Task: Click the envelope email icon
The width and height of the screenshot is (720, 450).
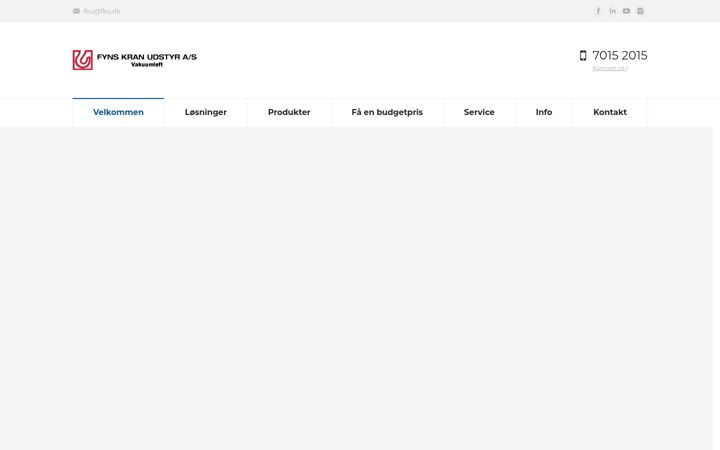Action: point(76,11)
